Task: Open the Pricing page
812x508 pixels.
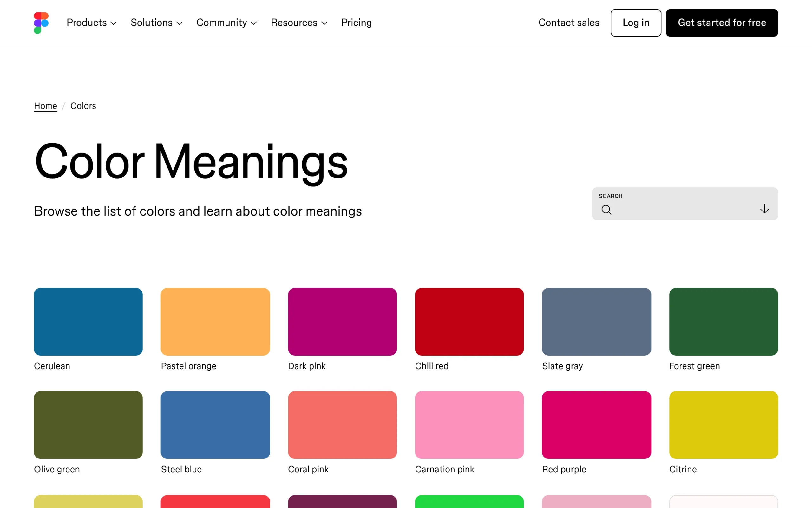Action: [x=356, y=23]
